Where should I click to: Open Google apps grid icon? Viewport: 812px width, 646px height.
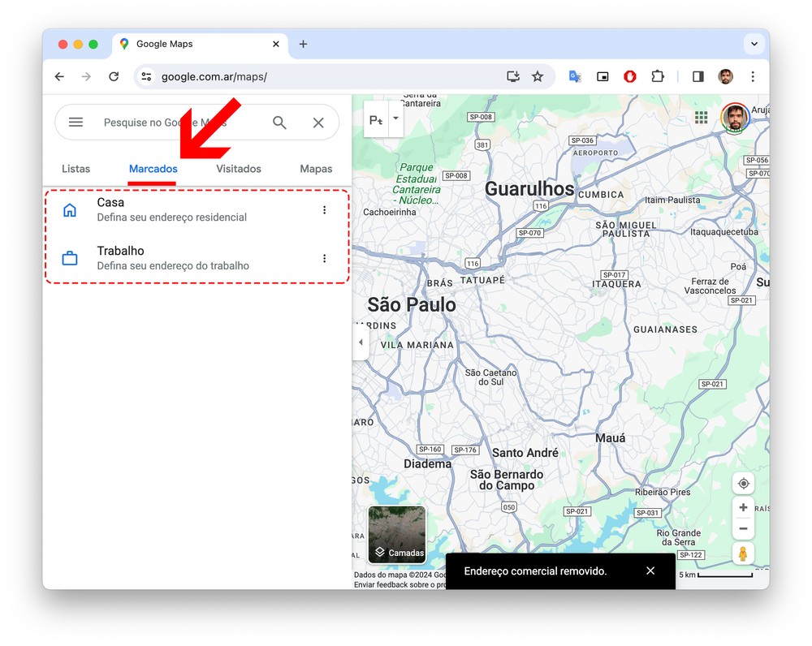click(701, 118)
